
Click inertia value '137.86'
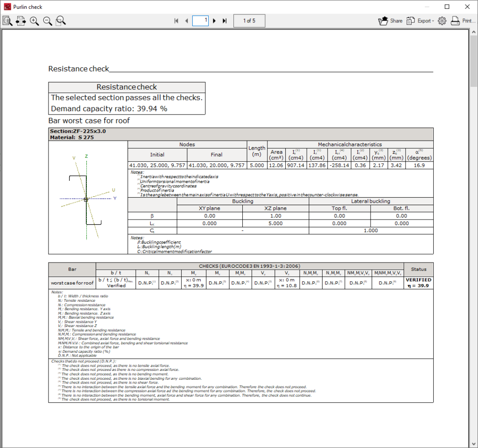pos(317,165)
